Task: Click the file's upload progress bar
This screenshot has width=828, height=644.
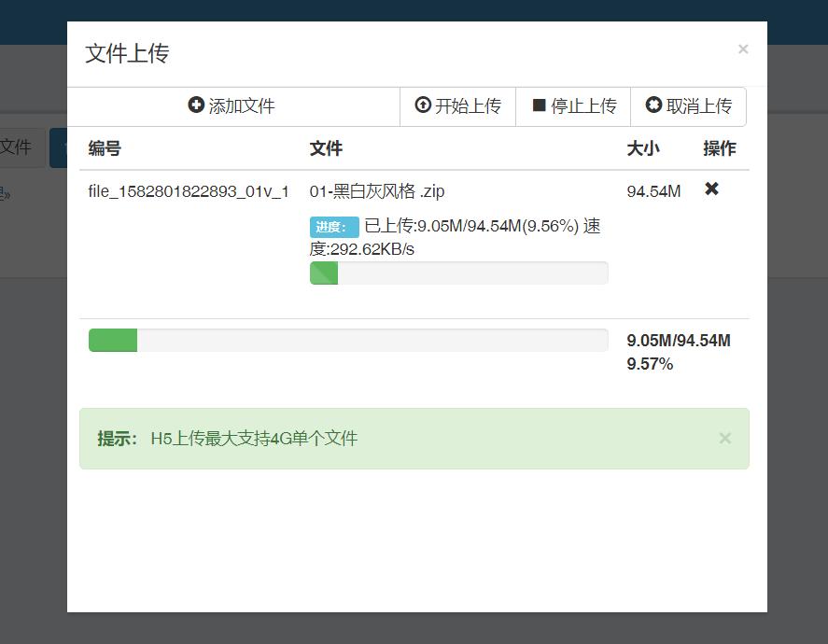Action: point(458,273)
